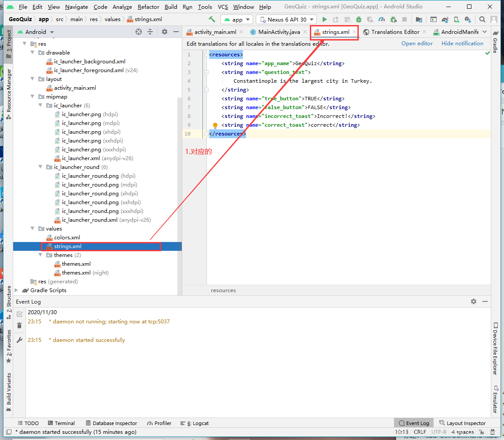Show hidden editor tabs dropdown arrow
Image resolution: width=504 pixels, height=440 pixels.
pyautogui.click(x=485, y=32)
